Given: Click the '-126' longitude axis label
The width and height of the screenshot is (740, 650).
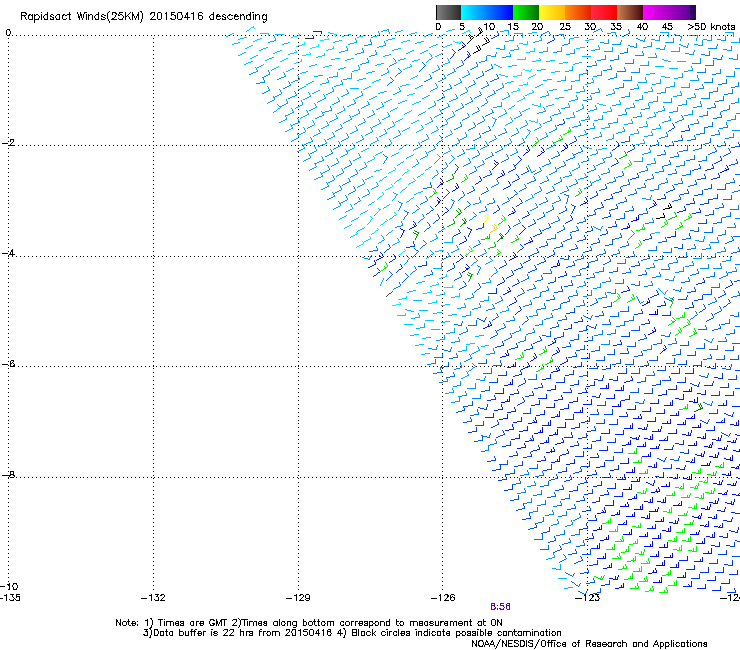Looking at the screenshot, I should [x=443, y=598].
